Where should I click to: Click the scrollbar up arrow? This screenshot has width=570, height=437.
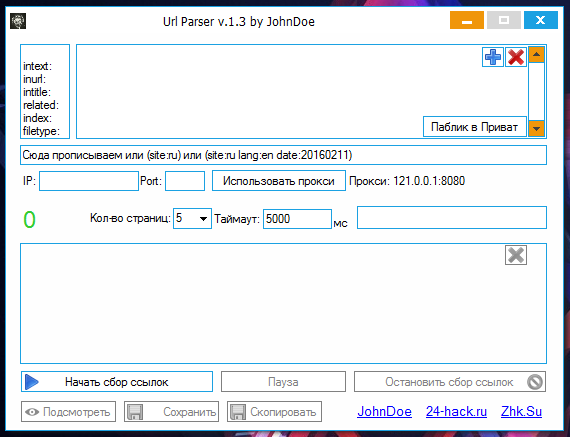pos(536,55)
